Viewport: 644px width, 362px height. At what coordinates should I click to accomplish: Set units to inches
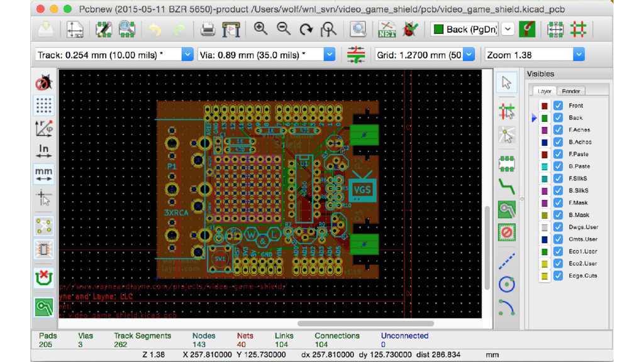coord(43,151)
